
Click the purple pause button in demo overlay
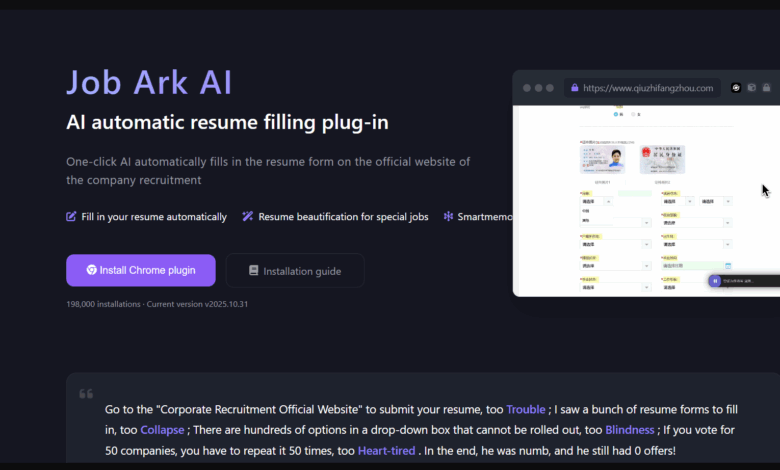click(715, 281)
